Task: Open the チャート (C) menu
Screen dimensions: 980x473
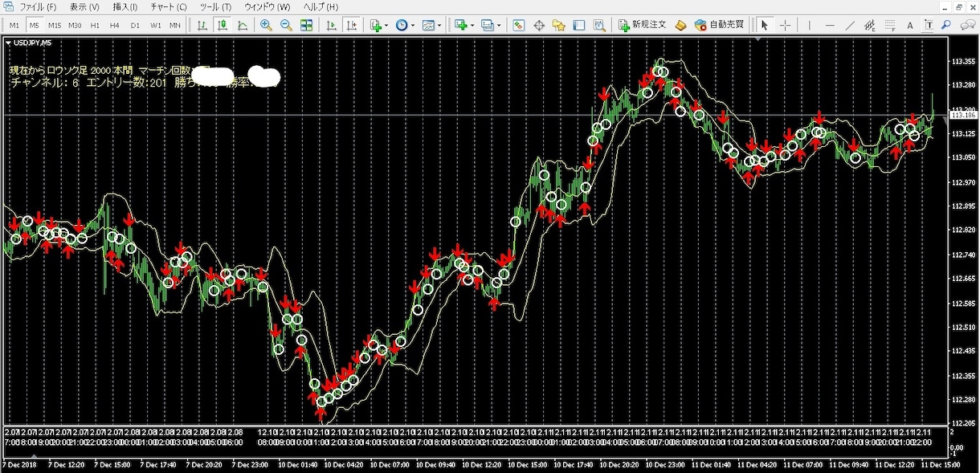Action: coord(169,6)
